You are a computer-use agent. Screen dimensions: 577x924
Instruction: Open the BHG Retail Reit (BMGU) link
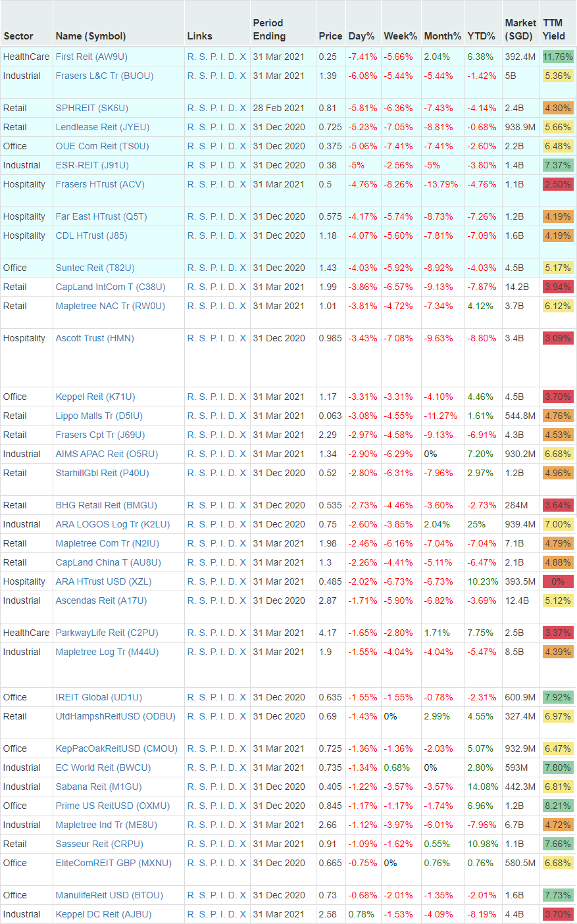[x=107, y=505]
